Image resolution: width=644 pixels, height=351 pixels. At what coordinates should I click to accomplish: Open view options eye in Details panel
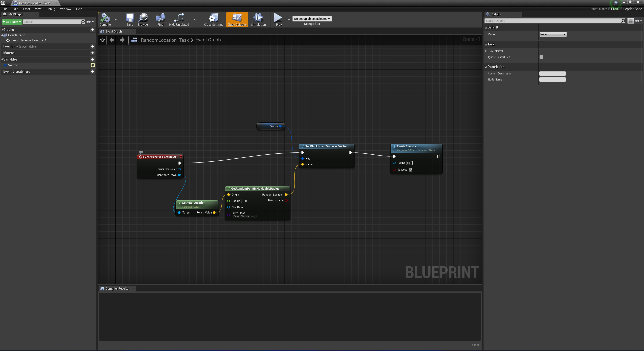point(638,21)
